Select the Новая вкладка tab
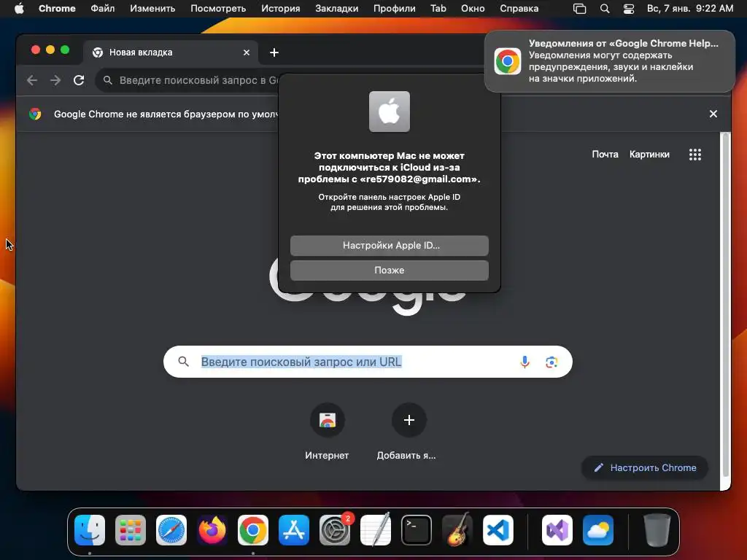Image resolution: width=747 pixels, height=560 pixels. (x=171, y=52)
